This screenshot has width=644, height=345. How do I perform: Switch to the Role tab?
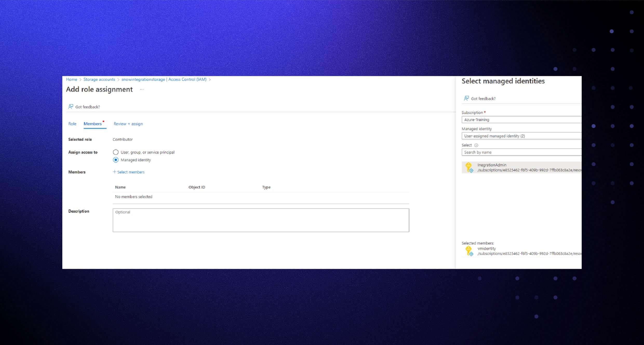72,124
